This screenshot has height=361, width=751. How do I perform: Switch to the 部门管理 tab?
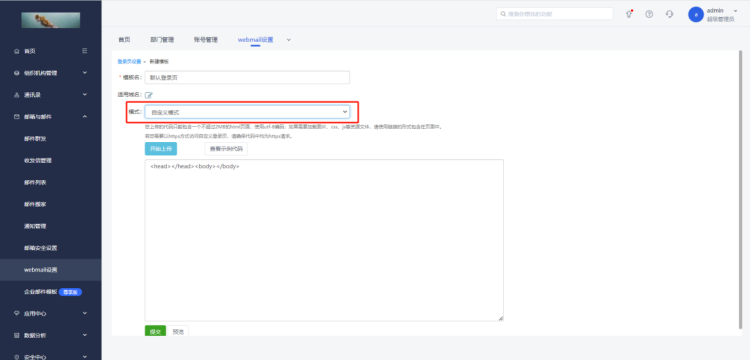pyautogui.click(x=162, y=40)
